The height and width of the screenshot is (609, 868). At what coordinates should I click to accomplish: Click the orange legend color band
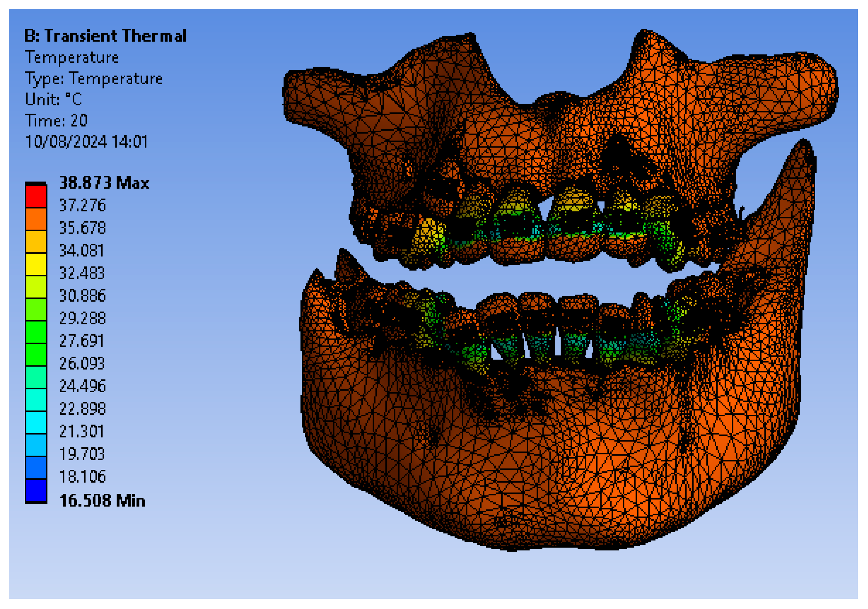(36, 219)
